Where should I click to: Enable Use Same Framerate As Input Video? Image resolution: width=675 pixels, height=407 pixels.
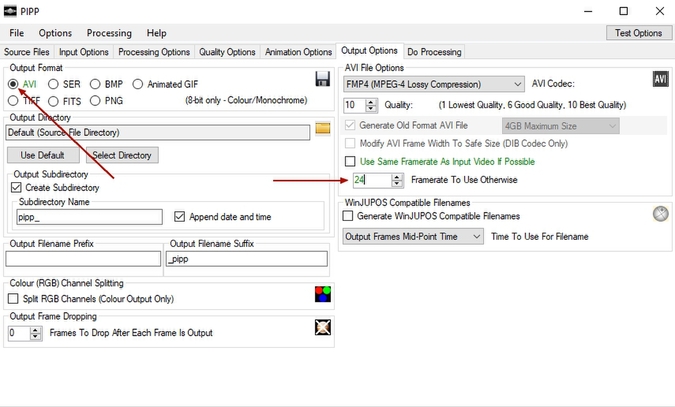350,161
